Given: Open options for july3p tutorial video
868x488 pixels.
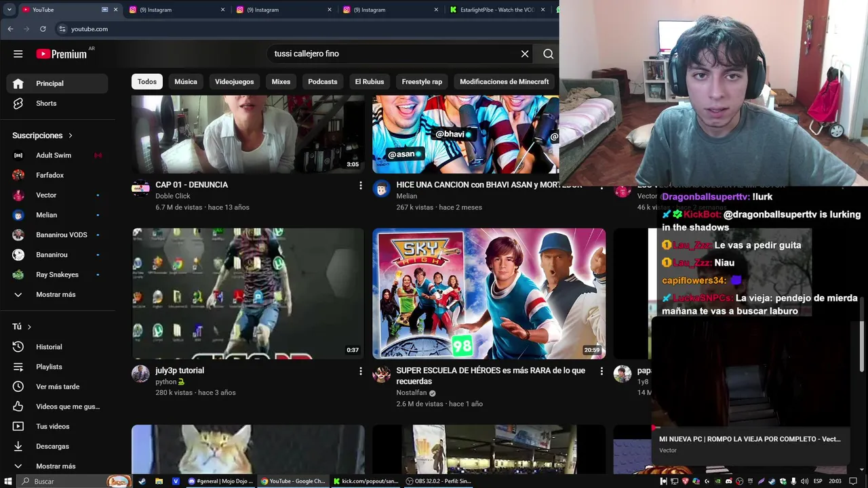Looking at the screenshot, I should click(x=360, y=371).
